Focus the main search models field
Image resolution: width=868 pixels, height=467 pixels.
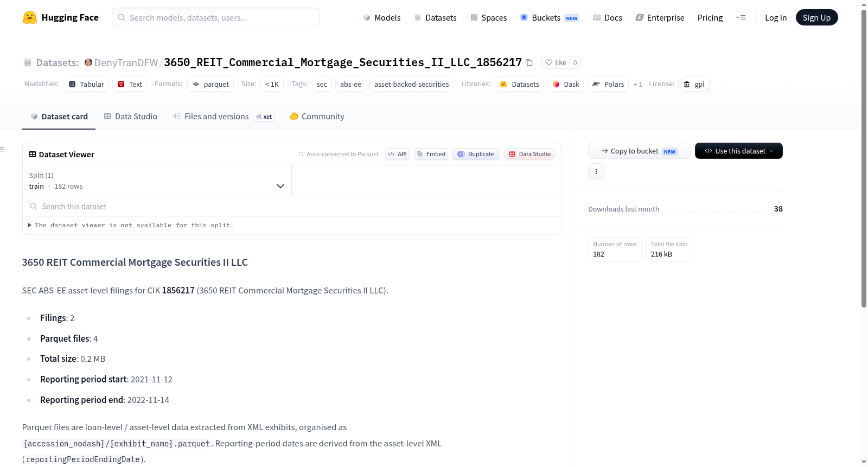pyautogui.click(x=216, y=17)
